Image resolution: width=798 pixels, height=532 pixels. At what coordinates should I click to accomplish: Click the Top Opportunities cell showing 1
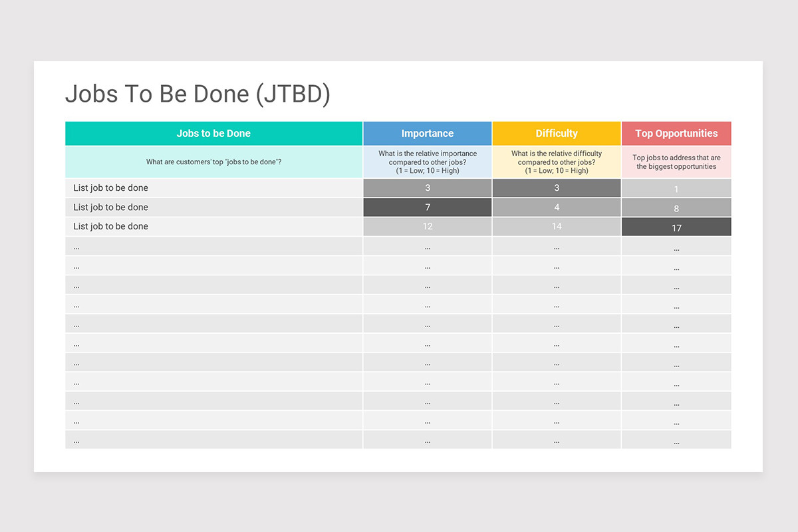click(676, 188)
